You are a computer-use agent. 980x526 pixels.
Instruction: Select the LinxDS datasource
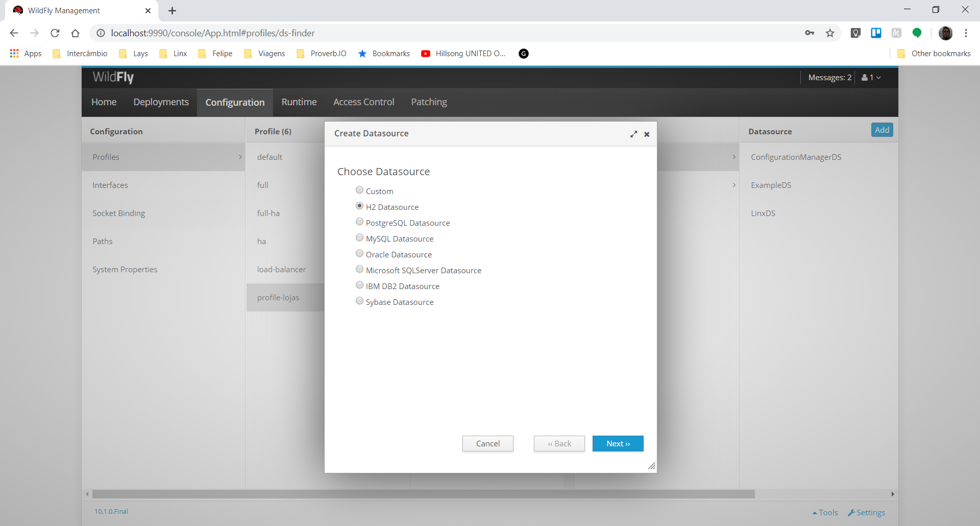click(819, 213)
